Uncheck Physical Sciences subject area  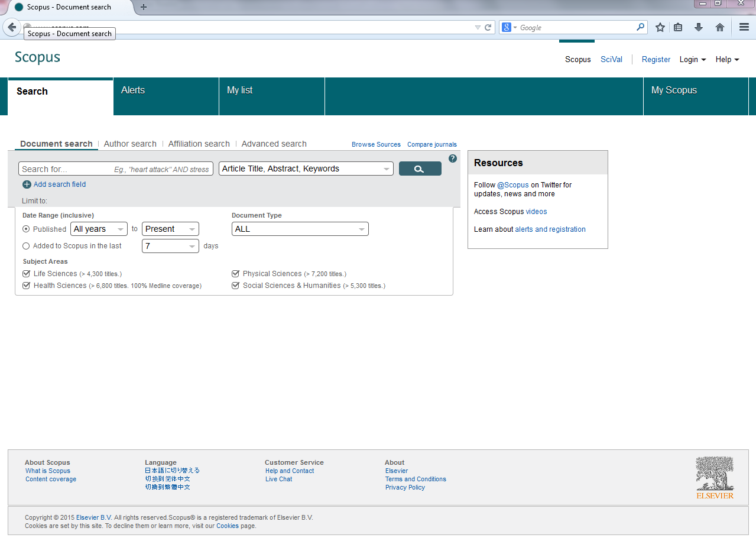pyautogui.click(x=235, y=274)
